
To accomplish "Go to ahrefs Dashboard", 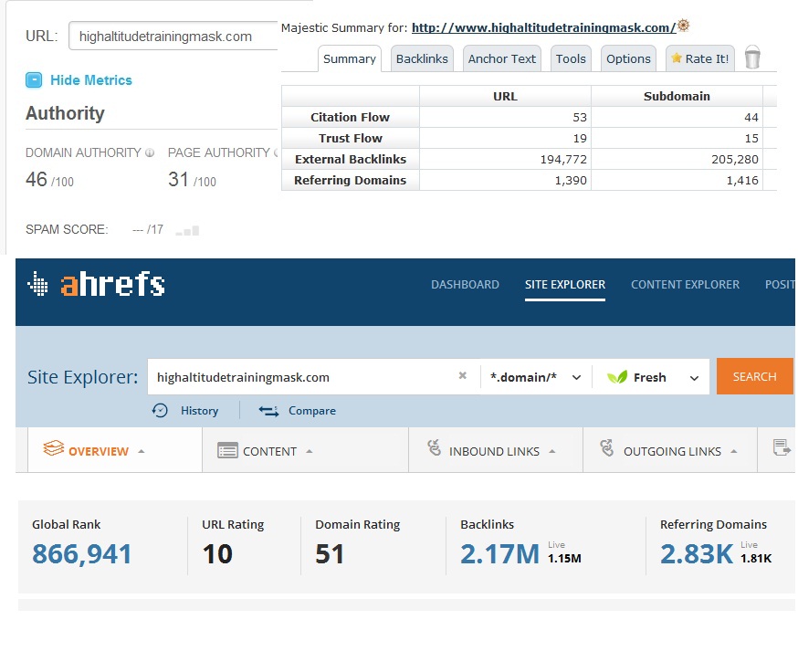I will tap(465, 285).
